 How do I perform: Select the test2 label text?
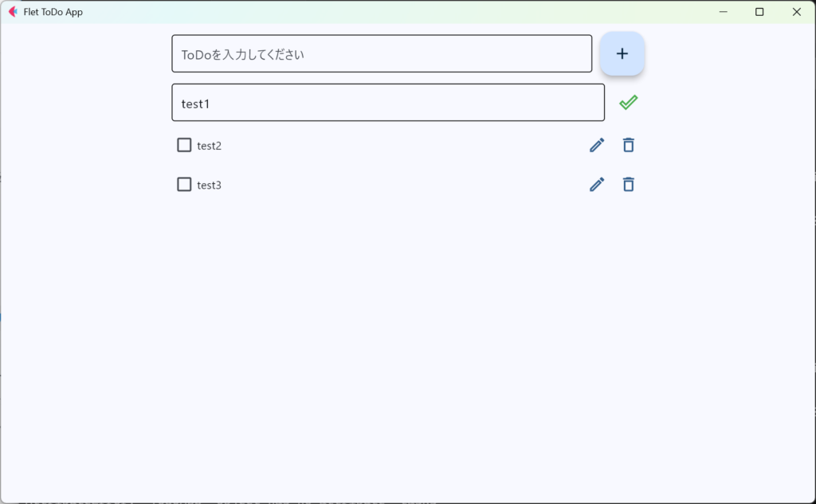click(210, 146)
